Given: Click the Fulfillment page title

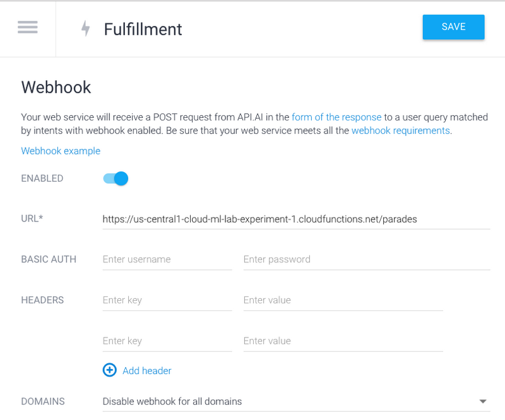Looking at the screenshot, I should (x=143, y=29).
